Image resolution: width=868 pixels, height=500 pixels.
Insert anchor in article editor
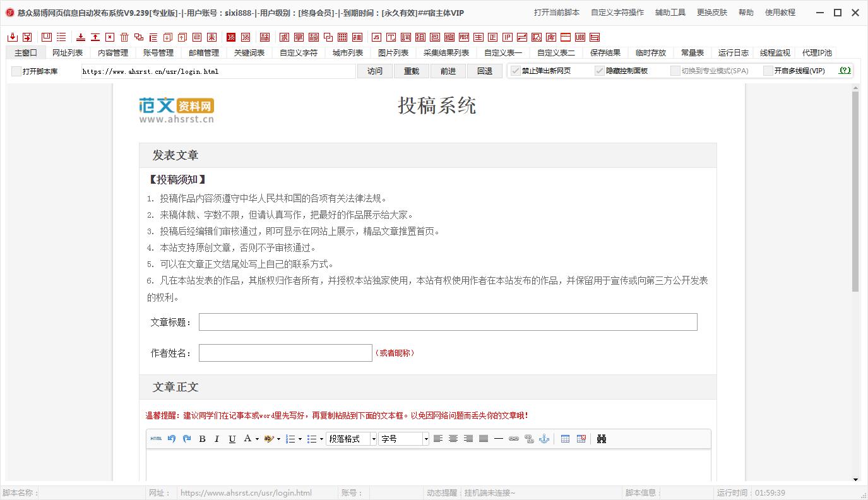544,439
